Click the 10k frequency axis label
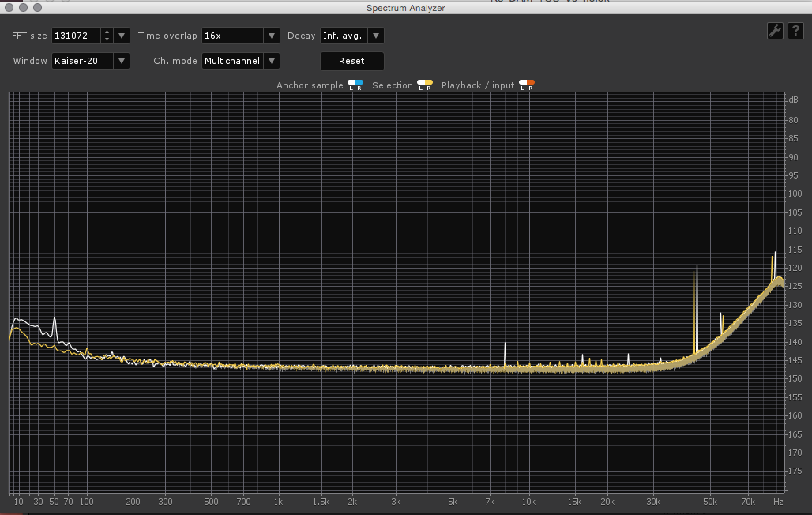Viewport: 812px width, 515px height. click(528, 502)
